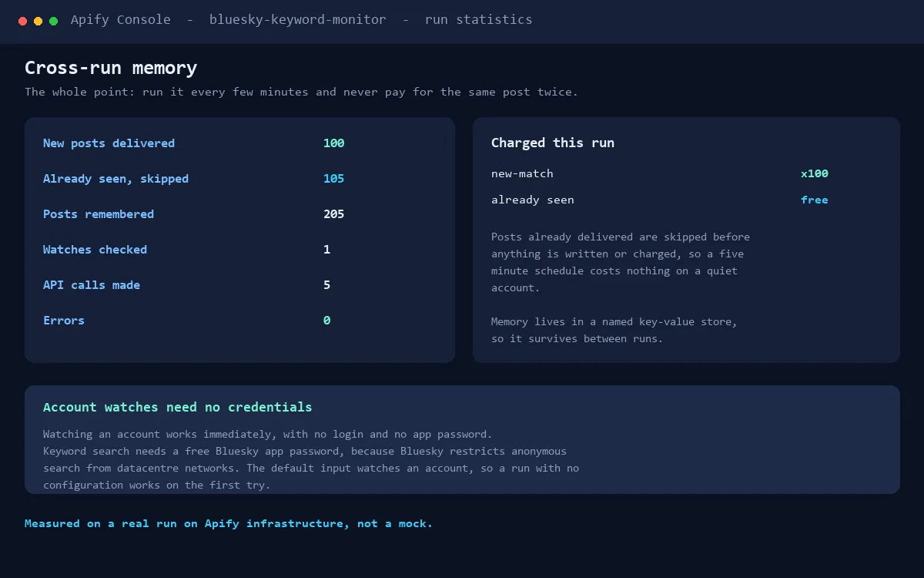Click the green maximize window dot
This screenshot has height=578, width=924.
point(54,21)
